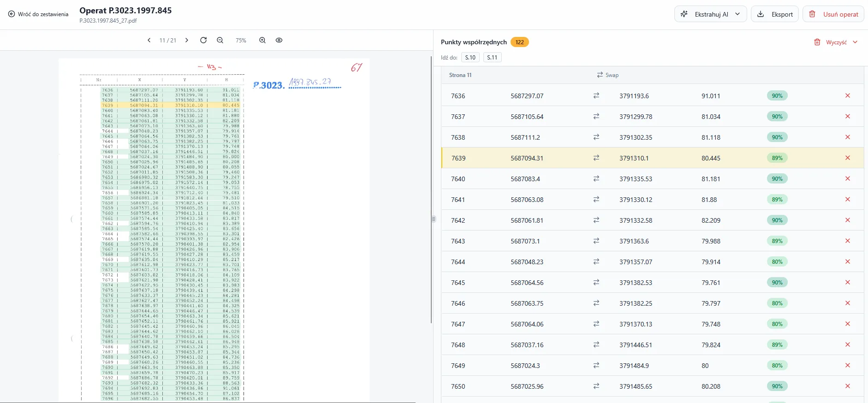Jump to page S.10
Screen dimensions: 868x403
coord(470,58)
